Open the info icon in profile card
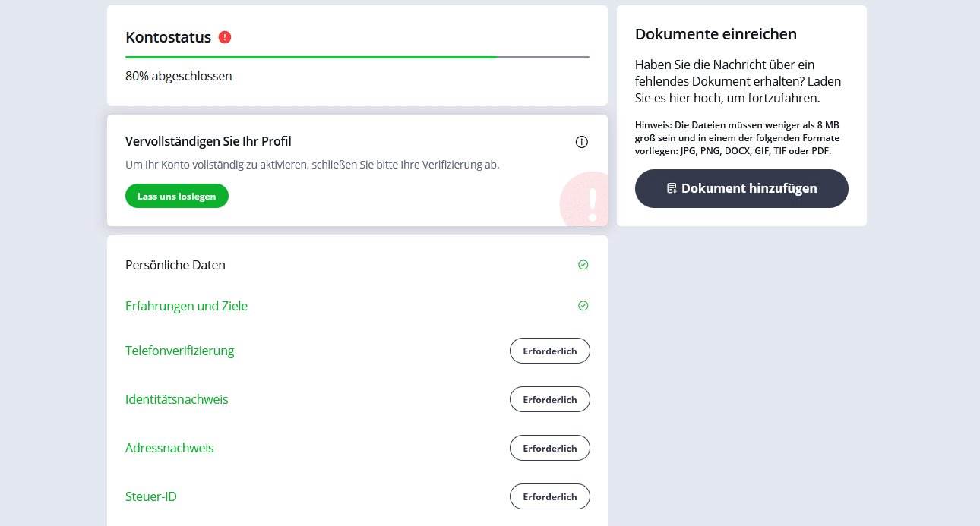980x526 pixels. coord(582,142)
